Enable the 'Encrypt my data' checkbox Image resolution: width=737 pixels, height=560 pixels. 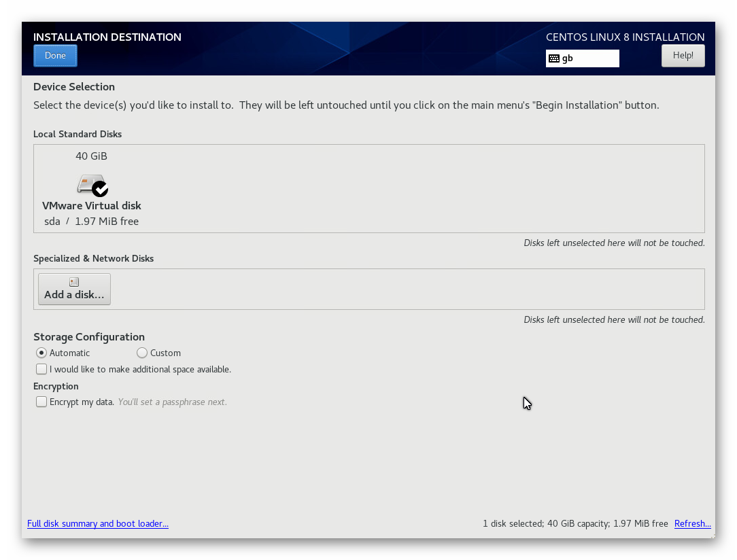pos(41,401)
